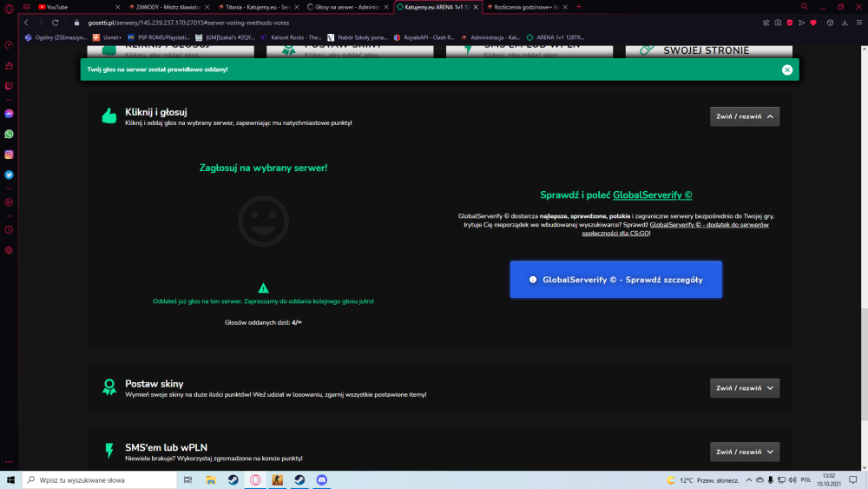Click the page vertical scrollbar

coord(865,363)
